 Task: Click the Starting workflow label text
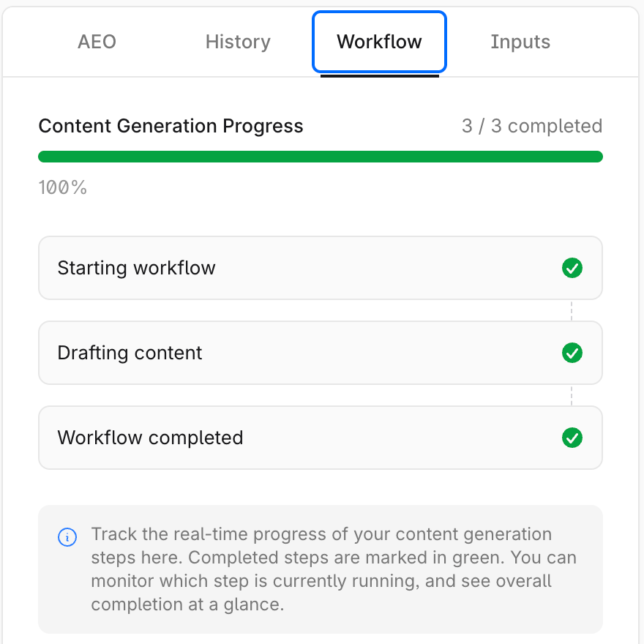coord(136,268)
